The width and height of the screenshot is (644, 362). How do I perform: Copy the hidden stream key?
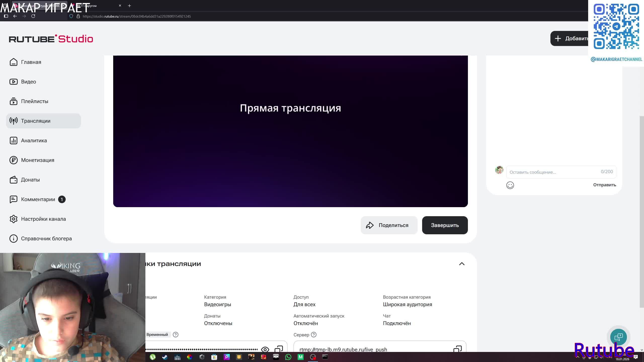pos(278,349)
